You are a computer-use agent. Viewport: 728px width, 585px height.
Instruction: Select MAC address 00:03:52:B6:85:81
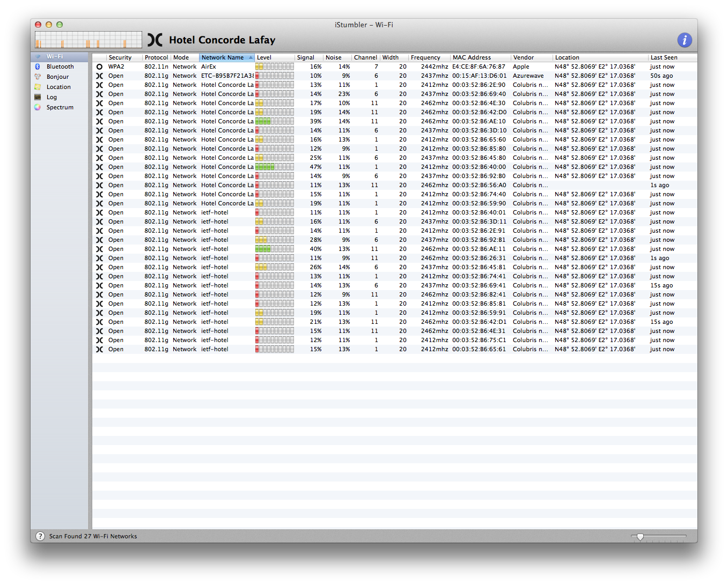pos(479,303)
